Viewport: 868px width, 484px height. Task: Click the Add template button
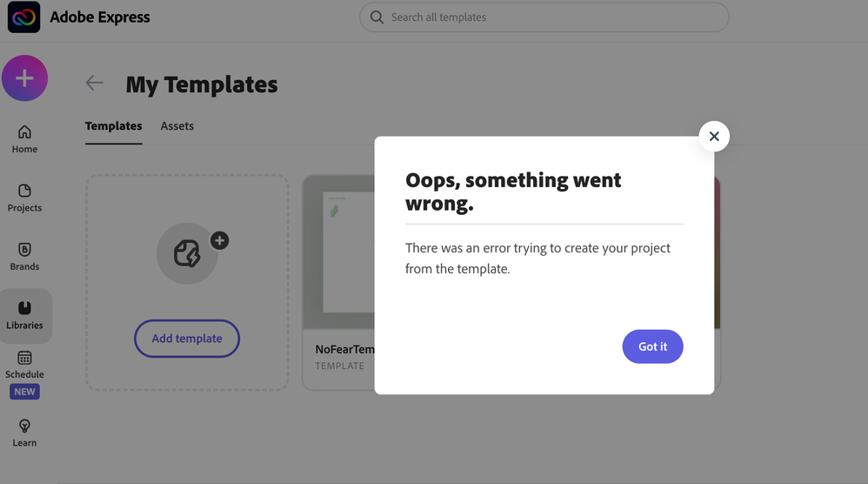(x=187, y=339)
